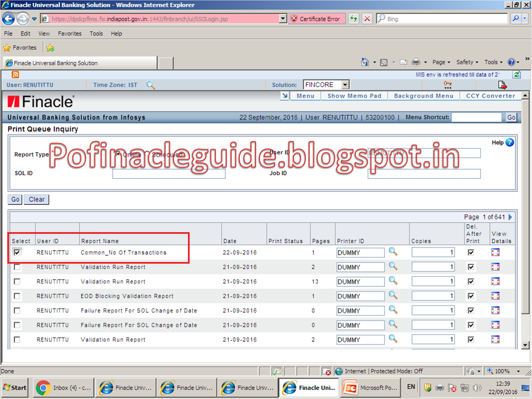The width and height of the screenshot is (532, 399).
Task: Refresh the MIS env data with refresh icon
Action: pos(516,74)
